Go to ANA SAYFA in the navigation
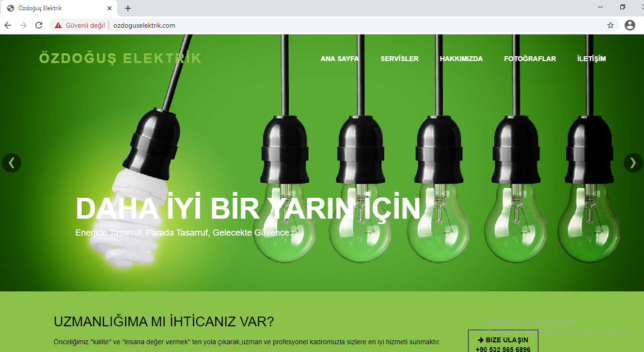Screen dimensions: 644x352 (339, 59)
